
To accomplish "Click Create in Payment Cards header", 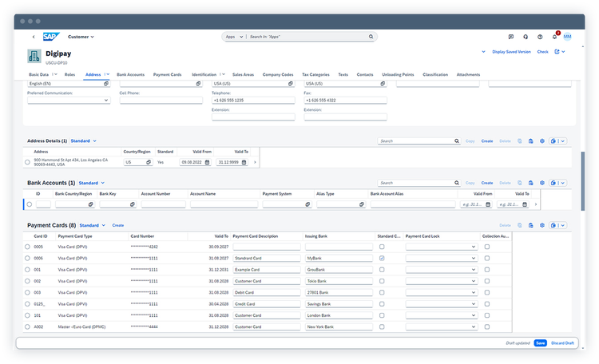I will [117, 225].
